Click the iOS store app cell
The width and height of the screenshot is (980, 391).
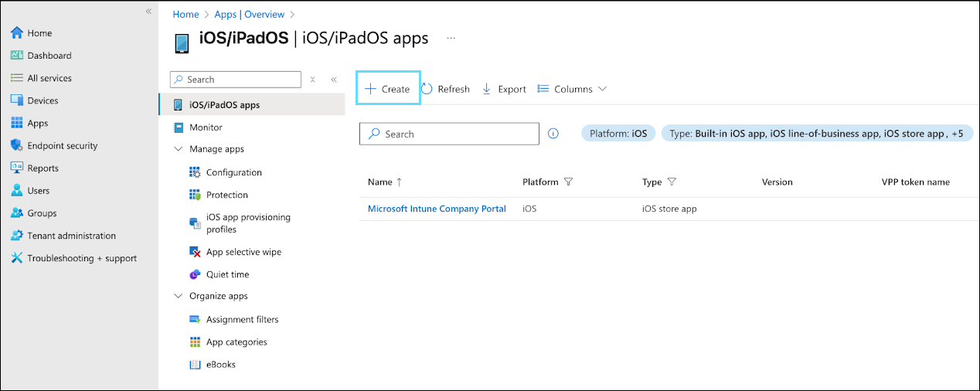pyautogui.click(x=669, y=209)
